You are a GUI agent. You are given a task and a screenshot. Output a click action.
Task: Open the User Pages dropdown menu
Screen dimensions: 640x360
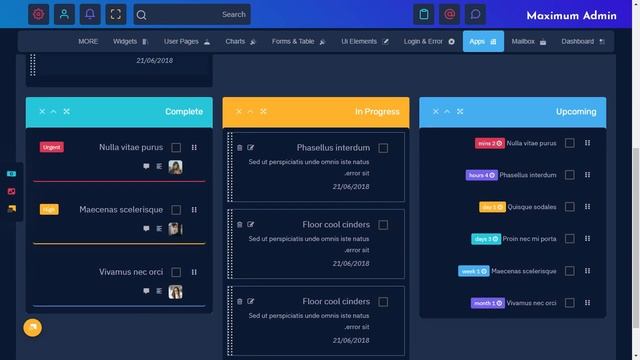tap(187, 41)
